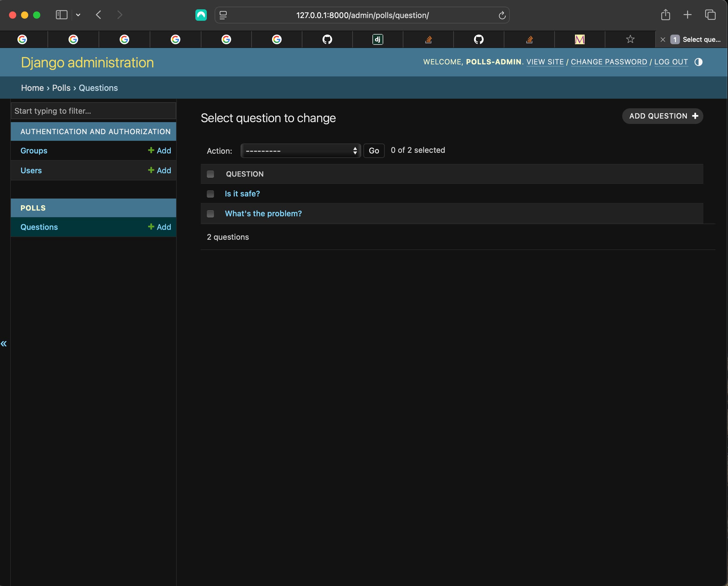
Task: Click the CHANGE PASSWORD link
Action: pos(609,62)
